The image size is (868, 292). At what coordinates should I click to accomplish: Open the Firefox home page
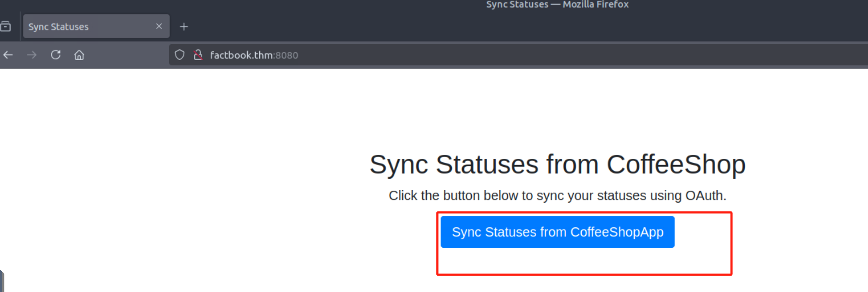point(79,55)
